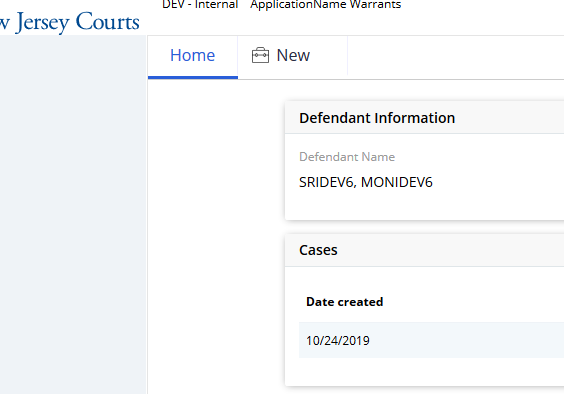Click the Cases section header
Image resolution: width=564 pixels, height=394 pixels.
[424, 250]
